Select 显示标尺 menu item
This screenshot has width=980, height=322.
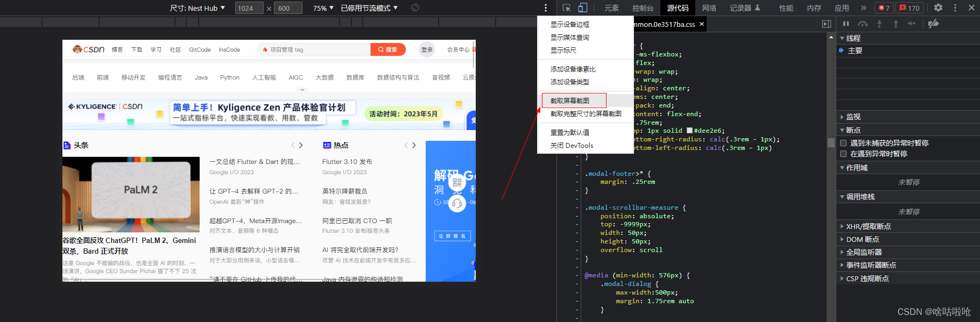586,50
